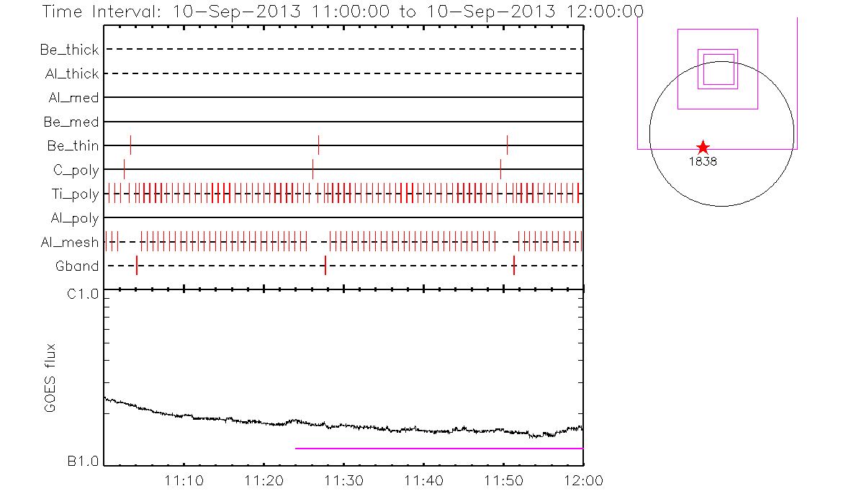Click the 12:00 time axis label
The height and width of the screenshot is (504, 864).
582,480
